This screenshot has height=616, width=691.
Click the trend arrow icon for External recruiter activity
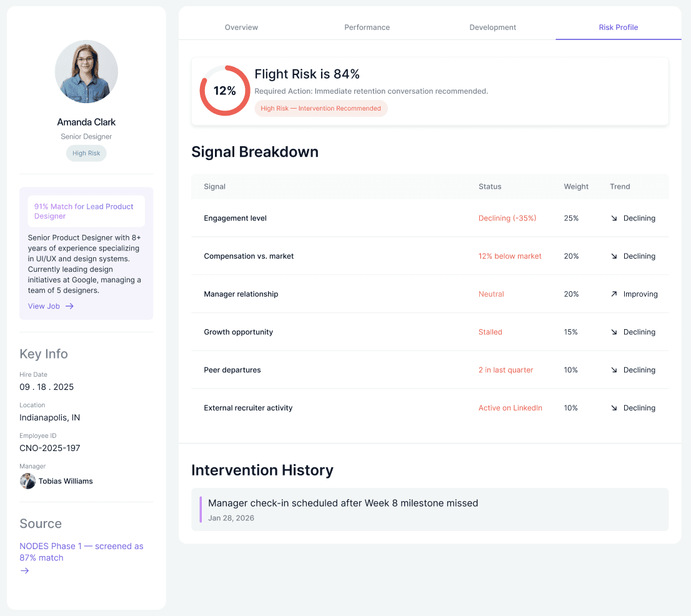coord(614,407)
